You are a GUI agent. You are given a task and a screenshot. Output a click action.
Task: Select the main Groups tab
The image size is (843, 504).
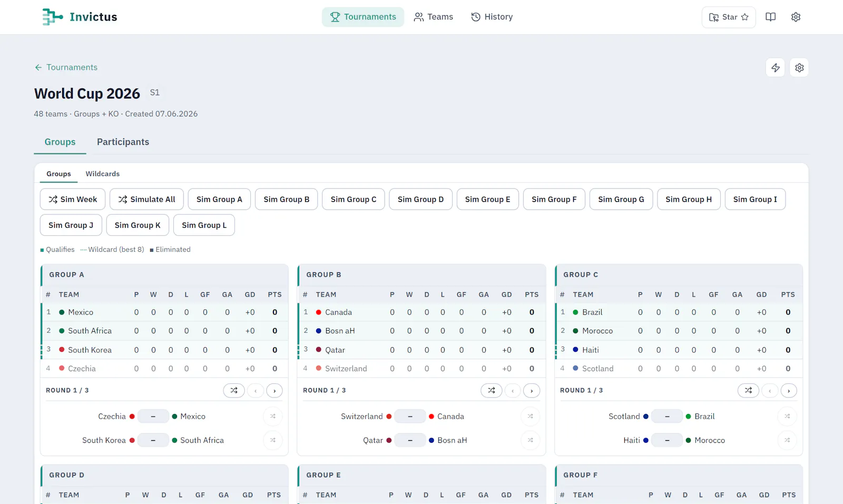coord(60,142)
